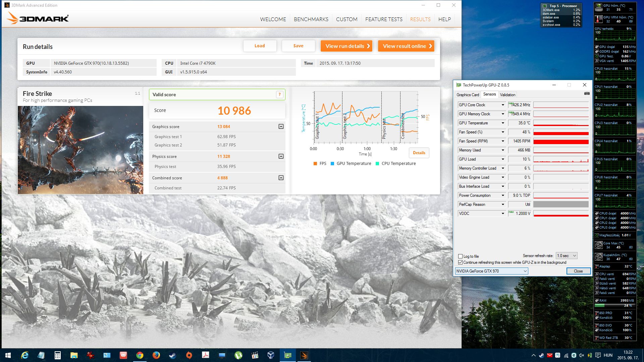Click the help question mark in Valid score
The width and height of the screenshot is (644, 362).
279,95
